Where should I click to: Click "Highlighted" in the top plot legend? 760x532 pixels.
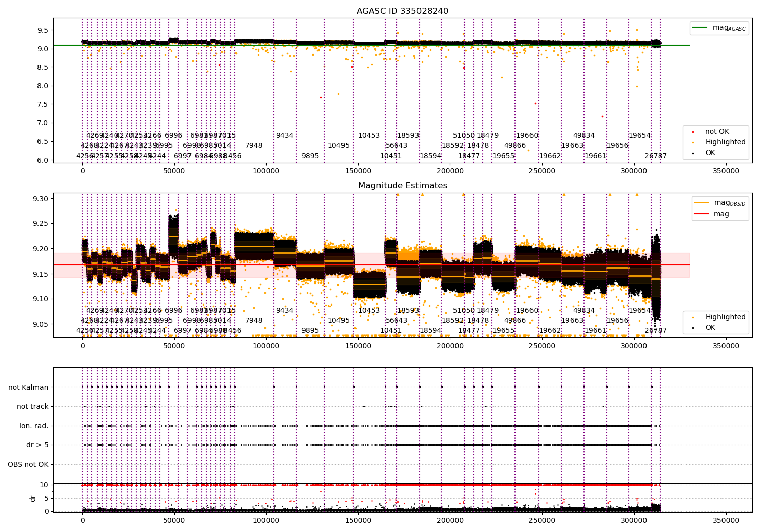(726, 142)
